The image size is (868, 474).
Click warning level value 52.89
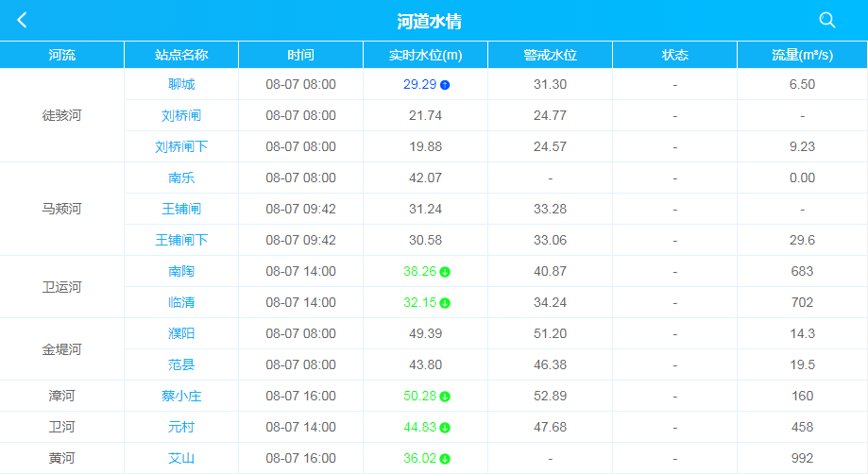[551, 396]
